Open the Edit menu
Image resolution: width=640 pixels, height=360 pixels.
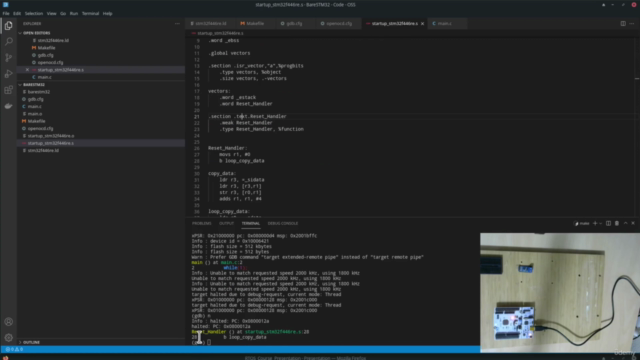17,13
